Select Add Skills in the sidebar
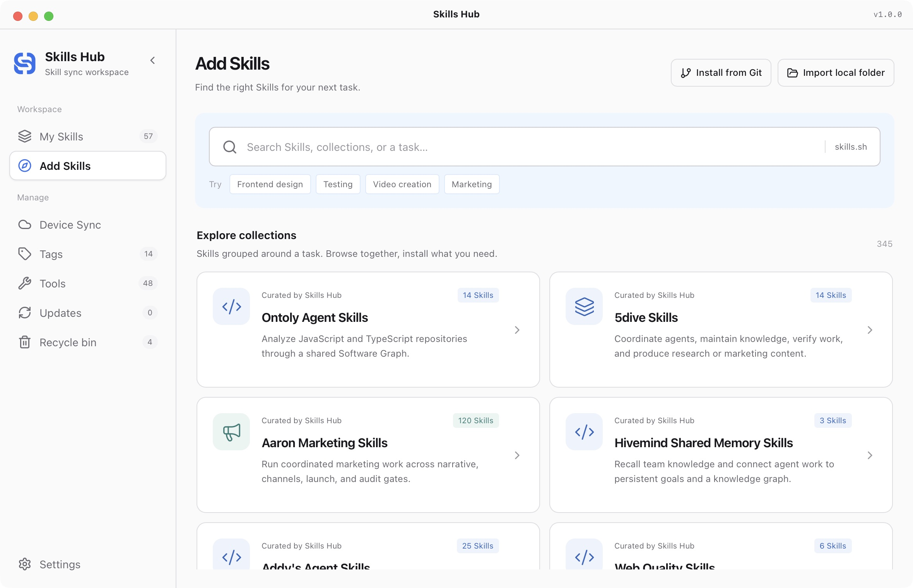The width and height of the screenshot is (913, 588). click(x=88, y=166)
